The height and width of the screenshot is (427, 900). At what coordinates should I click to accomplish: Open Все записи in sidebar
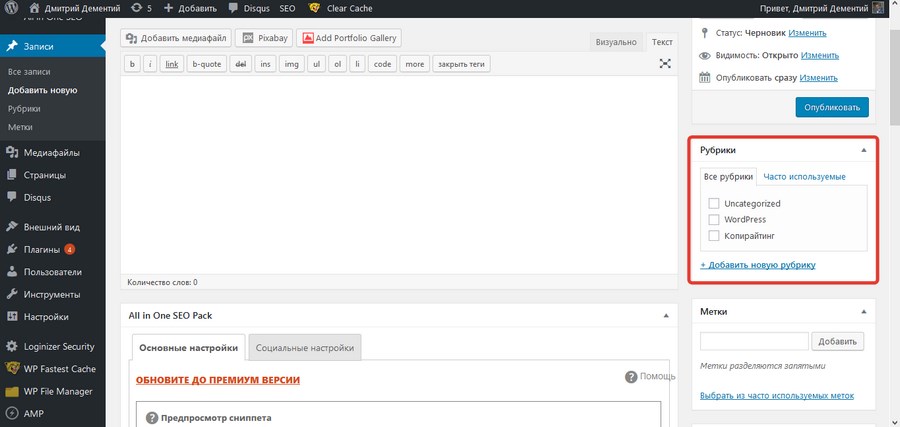[x=29, y=72]
